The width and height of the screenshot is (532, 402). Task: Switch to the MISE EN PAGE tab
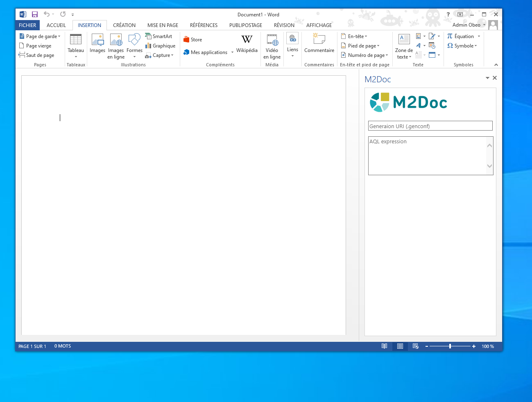[163, 25]
